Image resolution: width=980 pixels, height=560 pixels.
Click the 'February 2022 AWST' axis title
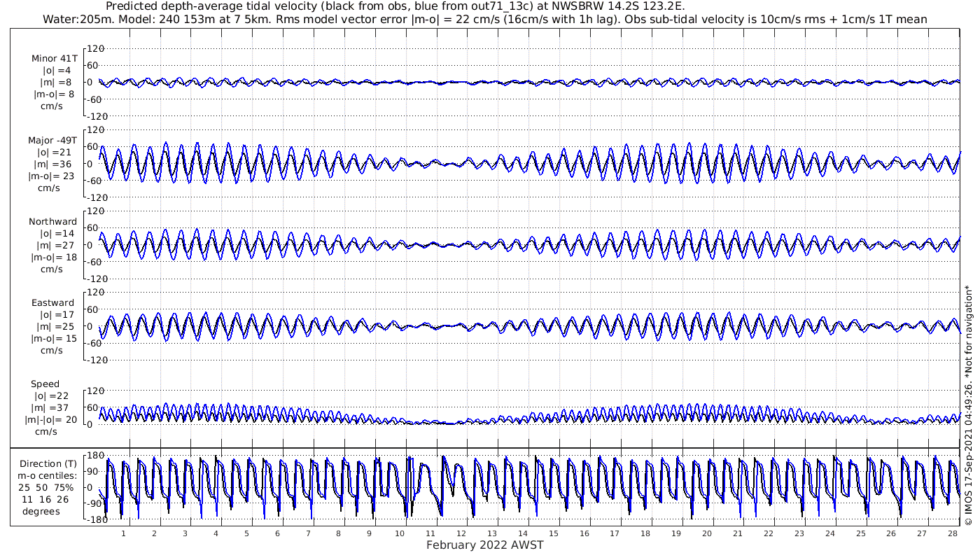[x=485, y=545]
